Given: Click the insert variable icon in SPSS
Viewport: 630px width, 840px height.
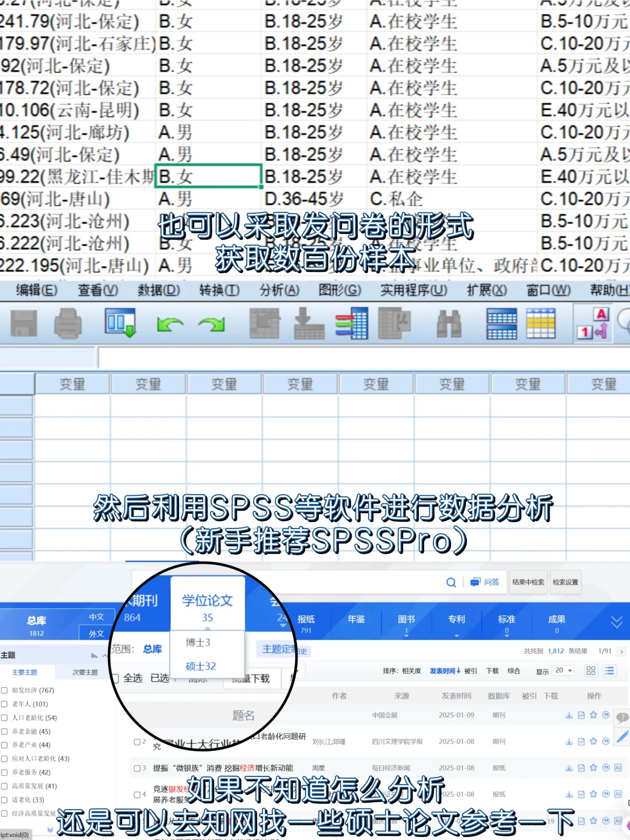Looking at the screenshot, I should click(x=541, y=324).
